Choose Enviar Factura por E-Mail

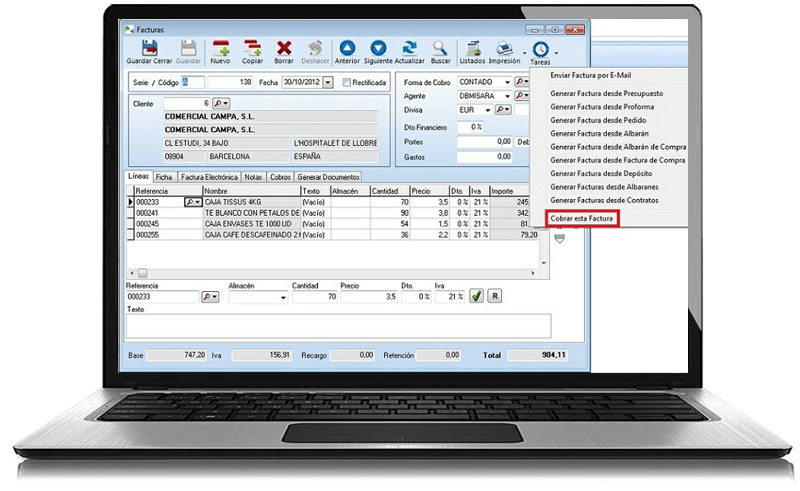pyautogui.click(x=590, y=75)
